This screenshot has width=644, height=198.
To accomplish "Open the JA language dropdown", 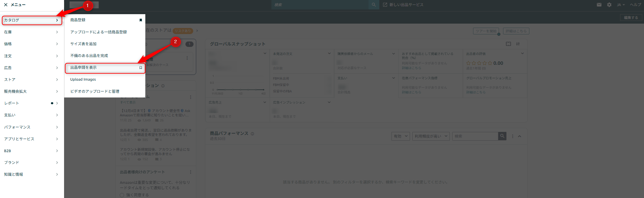I will tap(621, 5).
